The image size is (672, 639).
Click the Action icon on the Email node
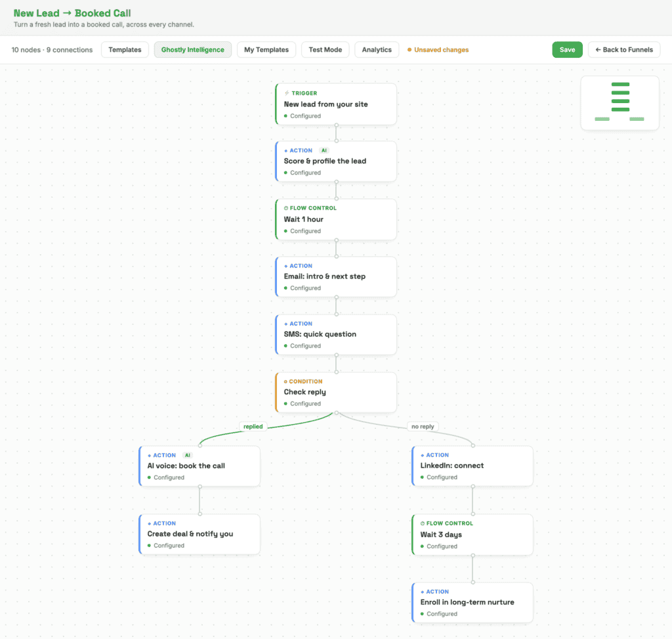pyautogui.click(x=286, y=266)
